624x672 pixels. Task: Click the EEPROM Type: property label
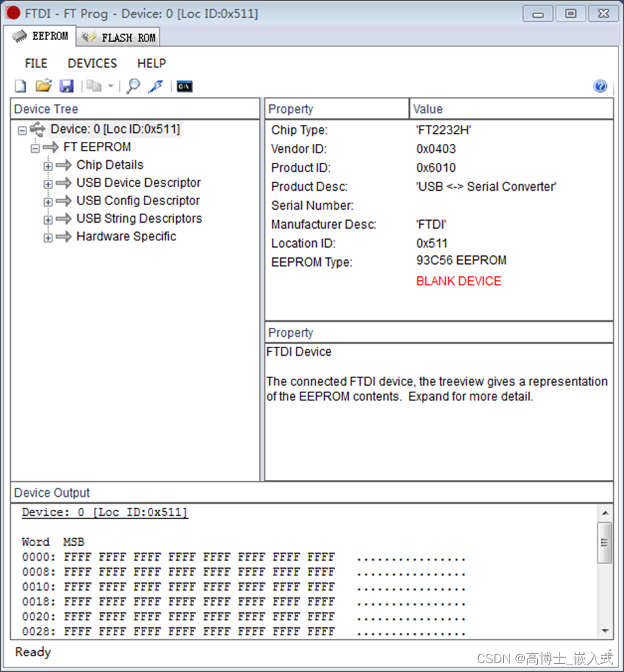click(312, 262)
